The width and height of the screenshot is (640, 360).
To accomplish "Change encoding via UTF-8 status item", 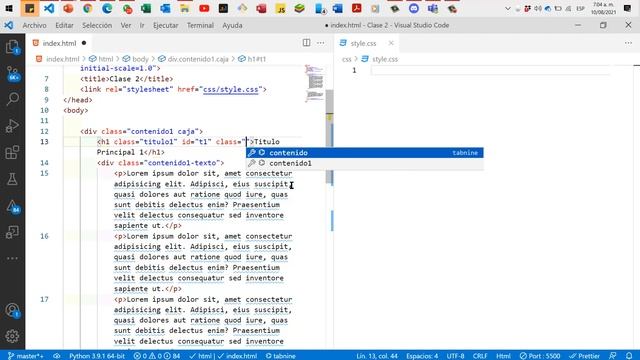I will tap(456, 356).
